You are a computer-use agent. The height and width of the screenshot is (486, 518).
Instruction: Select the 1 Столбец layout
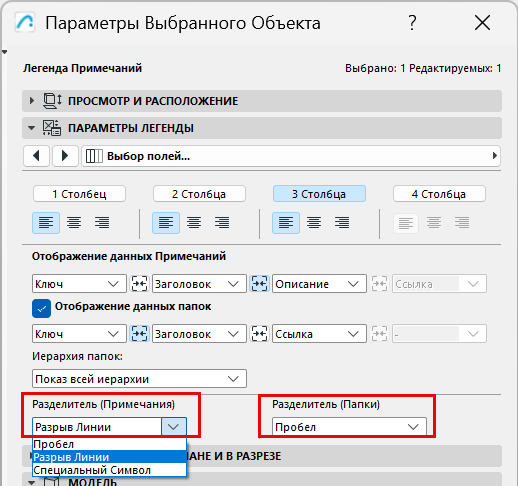click(79, 194)
